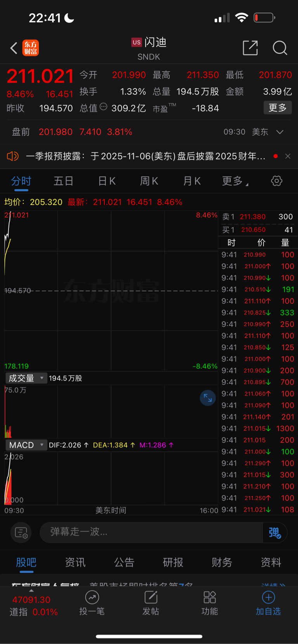The width and height of the screenshot is (298, 644).
Task: Tap the 市盈 TTM value -18.84
Action: point(205,108)
